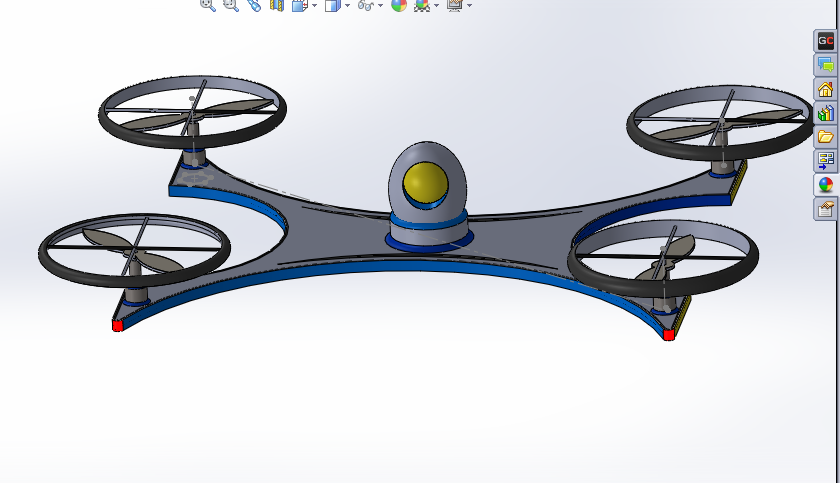
Task: Open the Custom Properties clipboard tab
Action: coord(826,209)
